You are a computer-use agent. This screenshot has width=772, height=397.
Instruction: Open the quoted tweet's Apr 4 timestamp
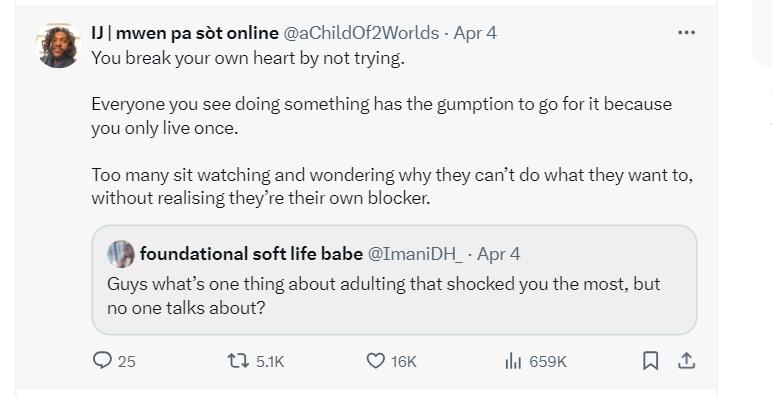[x=498, y=254]
